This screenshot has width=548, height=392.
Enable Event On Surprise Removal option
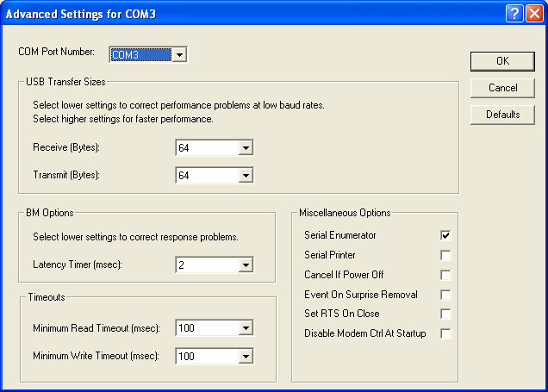pyautogui.click(x=445, y=295)
